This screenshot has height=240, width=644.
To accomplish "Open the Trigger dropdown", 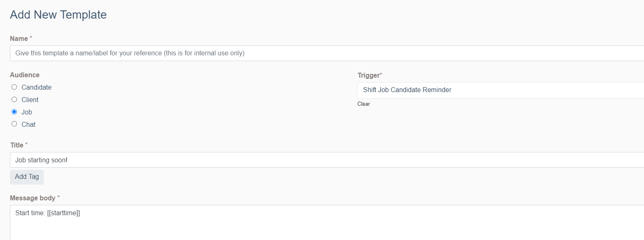I will click(501, 90).
